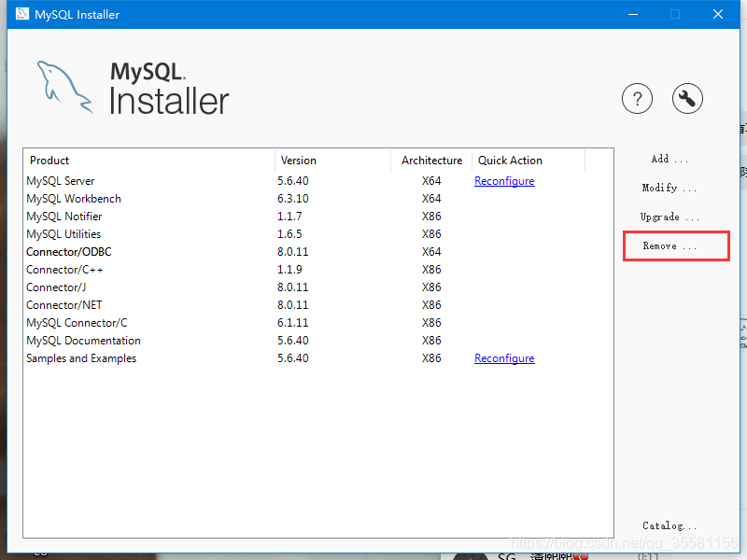Click version 1.6.5 of MySQL Utilities
Screen dimensions: 747x560
pos(289,234)
